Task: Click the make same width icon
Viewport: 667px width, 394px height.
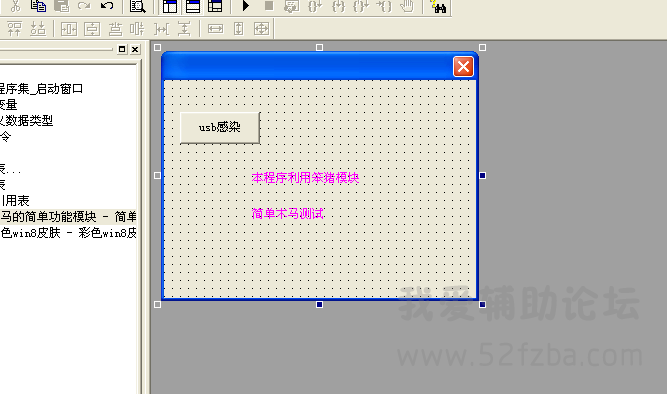Action: 215,29
